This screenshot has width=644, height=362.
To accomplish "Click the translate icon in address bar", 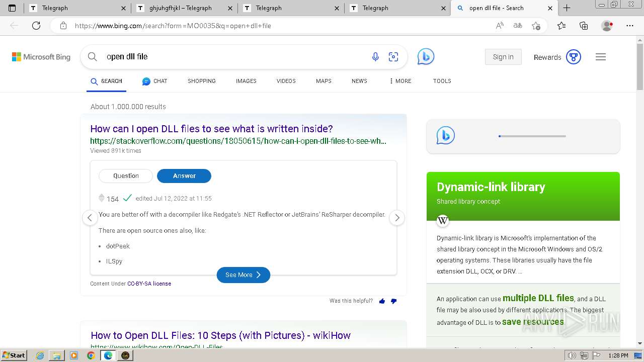I will 517,26.
